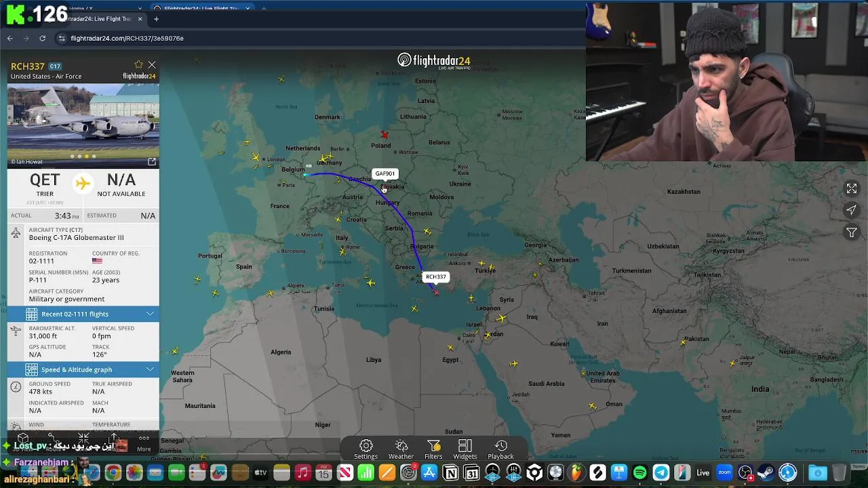Open Speed & Altitude graph chart icon
The height and width of the screenshot is (488, 868).
point(31,369)
